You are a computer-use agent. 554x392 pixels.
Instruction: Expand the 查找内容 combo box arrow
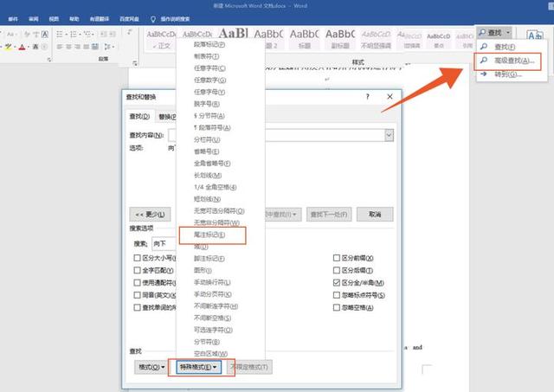click(x=389, y=135)
